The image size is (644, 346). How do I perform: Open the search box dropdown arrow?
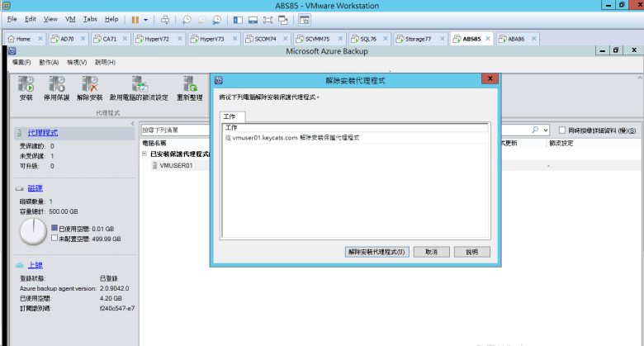click(x=547, y=130)
